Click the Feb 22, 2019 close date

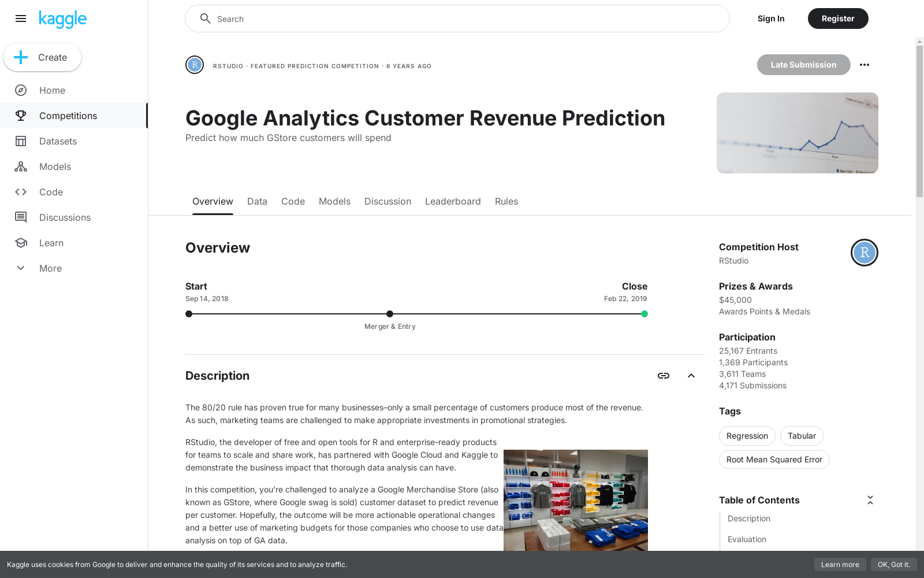625,299
